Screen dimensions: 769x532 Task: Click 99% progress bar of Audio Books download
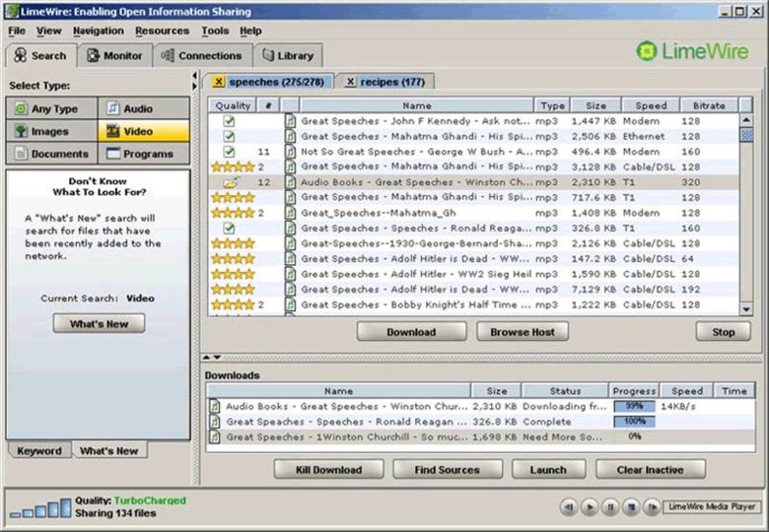pos(634,406)
